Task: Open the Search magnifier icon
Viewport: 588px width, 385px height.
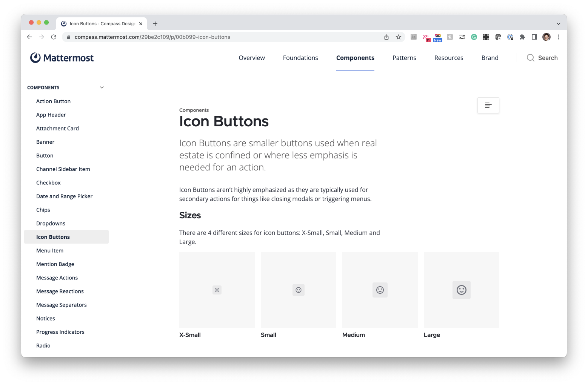Action: coord(530,58)
